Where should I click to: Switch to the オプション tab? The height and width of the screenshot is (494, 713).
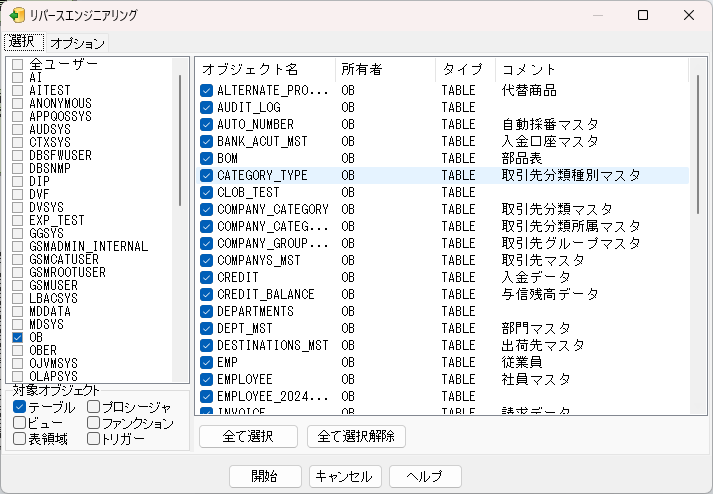[77, 43]
